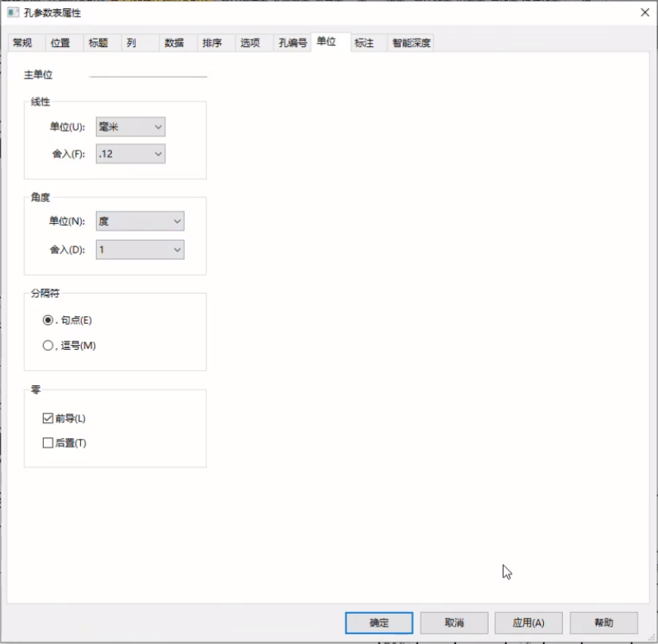Screen dimensions: 658x644
Task: Close the 孔参数表属性 dialog
Action: [x=645, y=13]
